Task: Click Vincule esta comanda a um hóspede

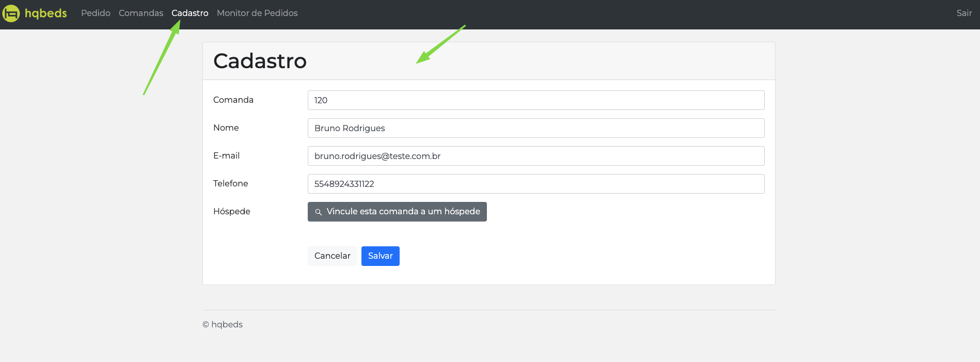Action: (x=397, y=212)
